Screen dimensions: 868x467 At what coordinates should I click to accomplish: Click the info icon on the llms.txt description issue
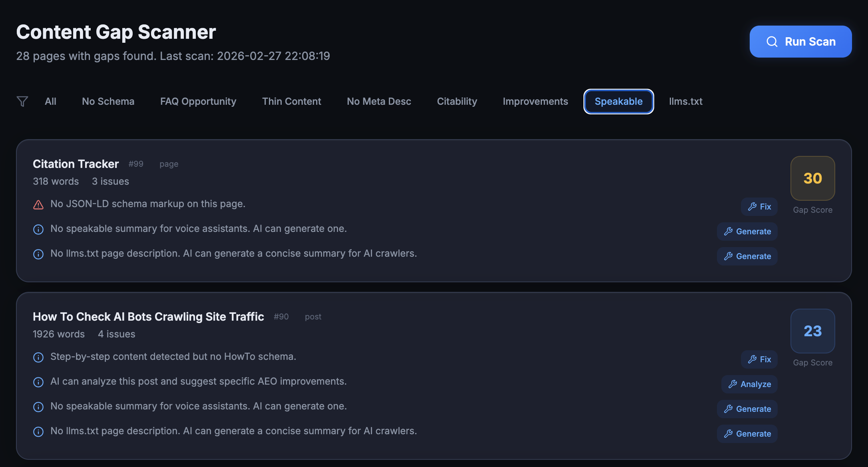click(38, 254)
